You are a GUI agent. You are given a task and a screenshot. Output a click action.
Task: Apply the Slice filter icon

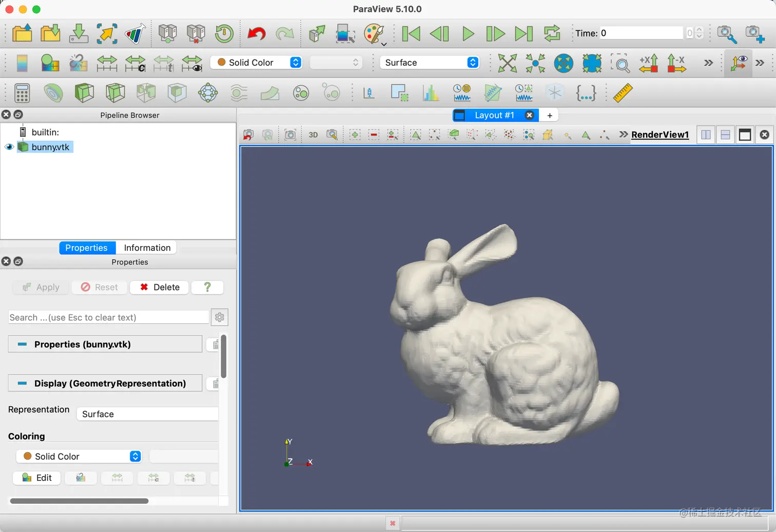coord(115,93)
